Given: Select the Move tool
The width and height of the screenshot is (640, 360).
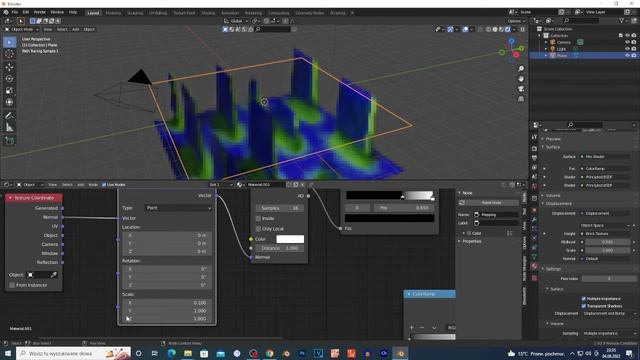Looking at the screenshot, I should point(9,67).
